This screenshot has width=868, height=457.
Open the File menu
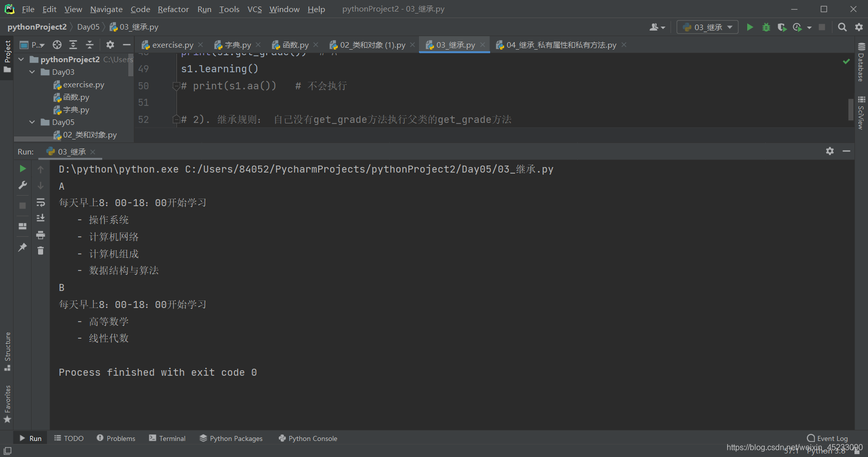28,9
